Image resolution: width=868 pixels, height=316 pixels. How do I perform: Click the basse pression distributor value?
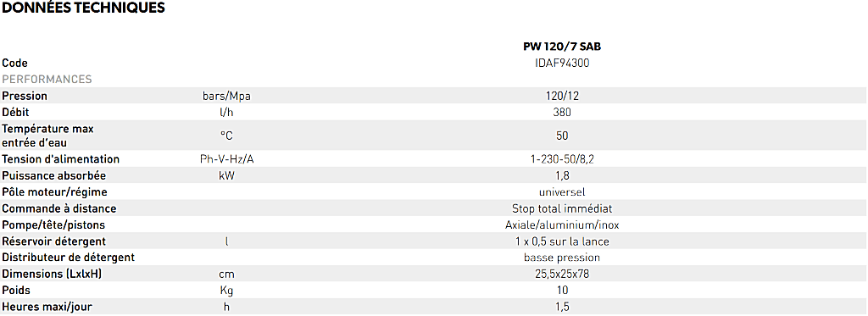(x=562, y=258)
